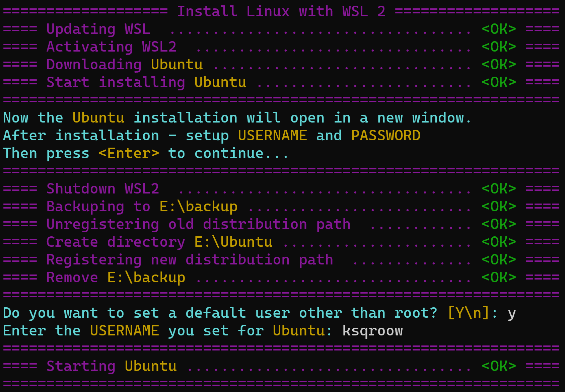Viewport: 565px width, 392px height.
Task: Click the 'E:\backup' path in Remove line
Action: pyautogui.click(x=146, y=278)
